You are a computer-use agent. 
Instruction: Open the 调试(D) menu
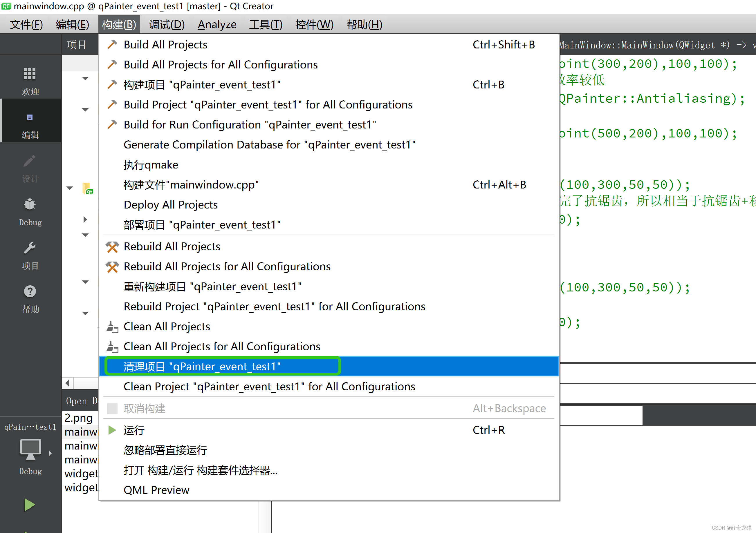pyautogui.click(x=167, y=25)
